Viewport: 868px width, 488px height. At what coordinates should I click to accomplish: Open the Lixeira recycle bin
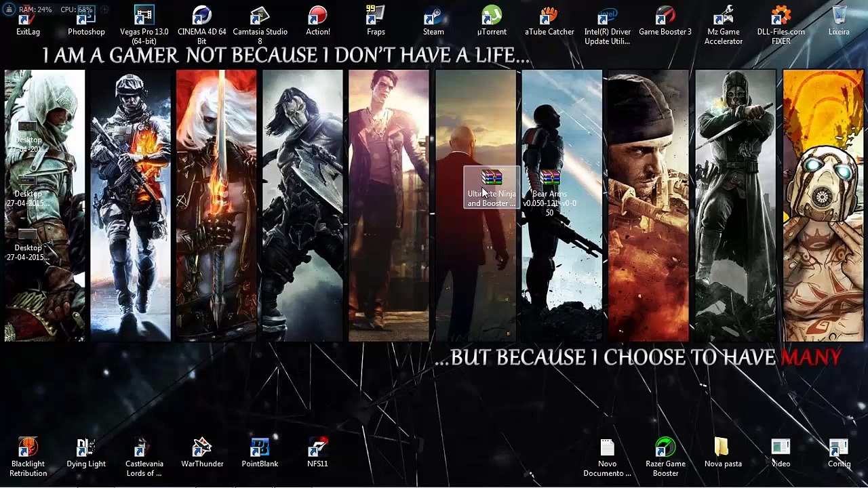[839, 21]
